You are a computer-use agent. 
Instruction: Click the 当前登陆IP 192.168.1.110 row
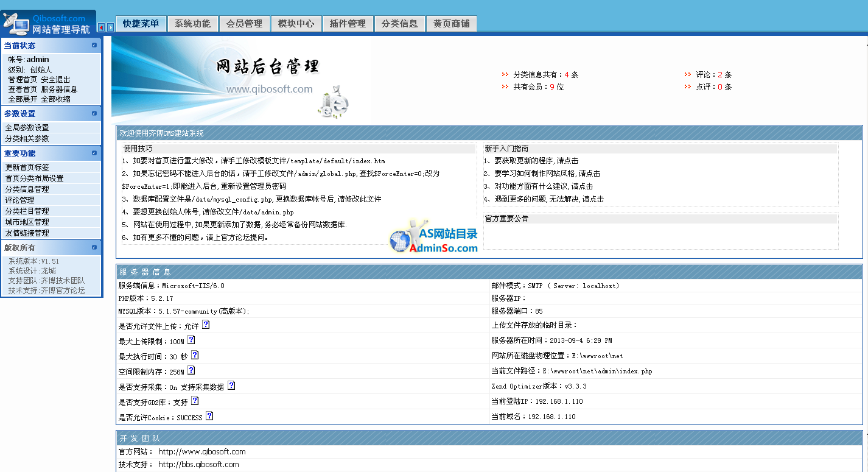coord(676,401)
